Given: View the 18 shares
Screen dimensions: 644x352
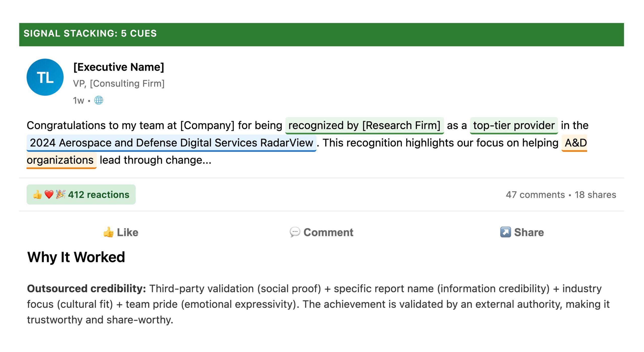Looking at the screenshot, I should coord(595,195).
